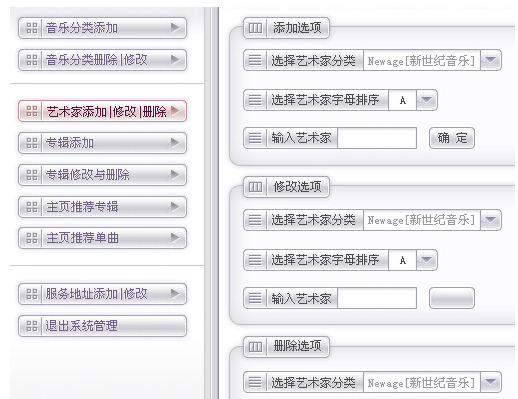Click lines icon beside 输入艺术家 in 添加选项
Screen dimensions: 518x399
click(255, 138)
